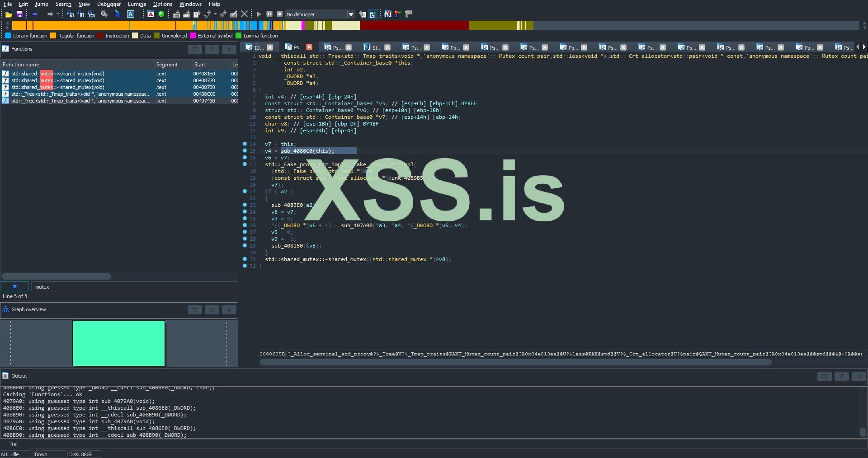This screenshot has height=458, width=868.
Task: Show the next tabs with the right arrow
Action: [x=864, y=47]
